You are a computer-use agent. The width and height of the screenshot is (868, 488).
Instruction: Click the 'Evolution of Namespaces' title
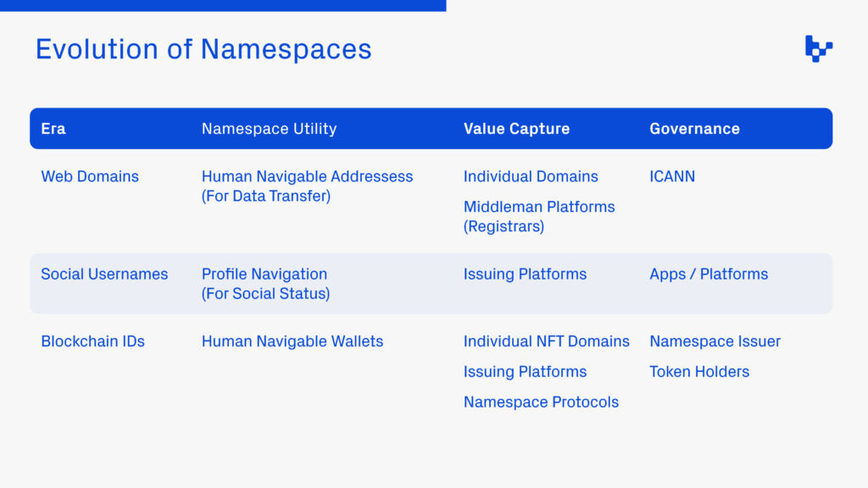pos(203,49)
